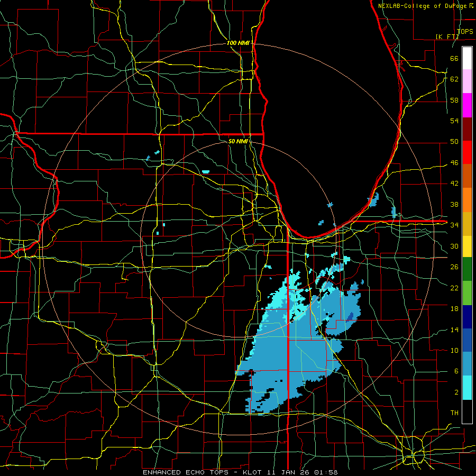Click the light pink legend swatch
476x476 pixels.
point(467,81)
